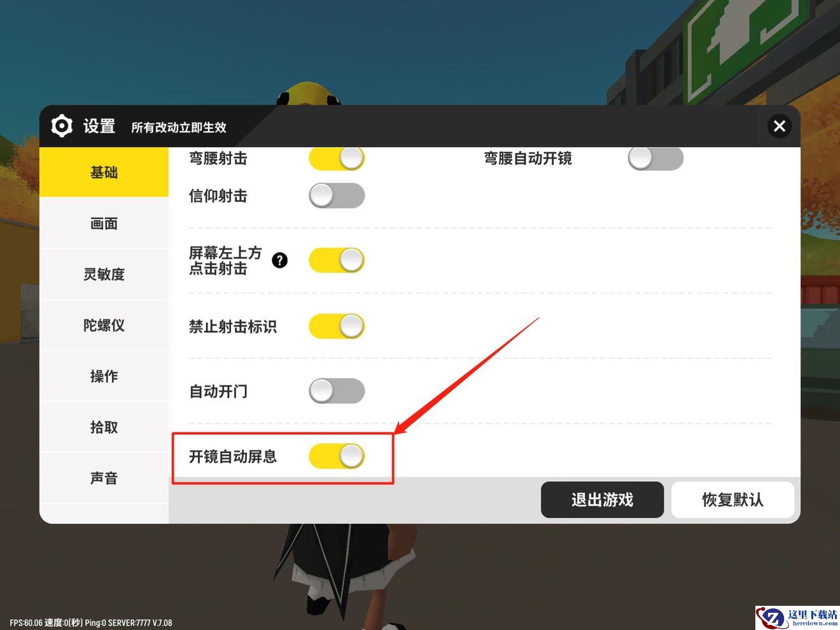This screenshot has height=630, width=840.
Task: Switch off 禁止射击标识 toggle
Action: point(337,326)
